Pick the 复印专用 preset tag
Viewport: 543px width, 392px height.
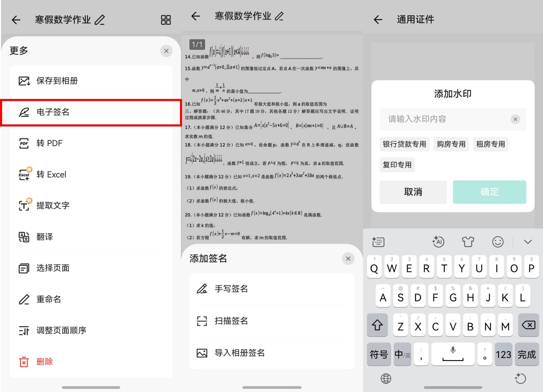pos(397,165)
